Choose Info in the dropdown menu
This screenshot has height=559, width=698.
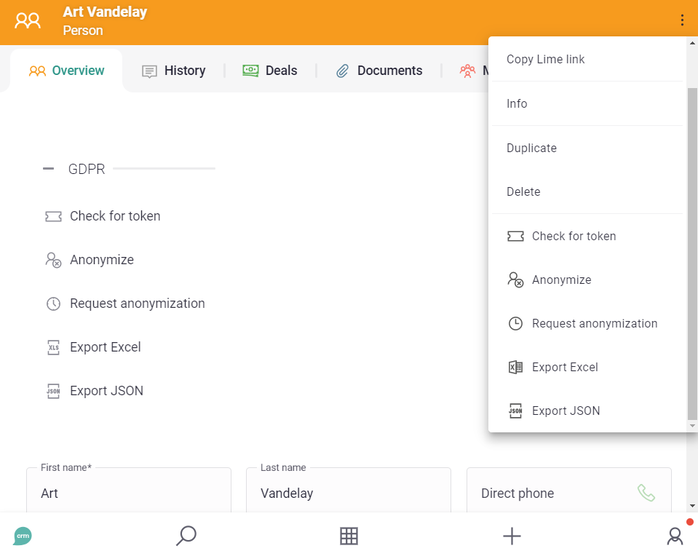pos(517,104)
